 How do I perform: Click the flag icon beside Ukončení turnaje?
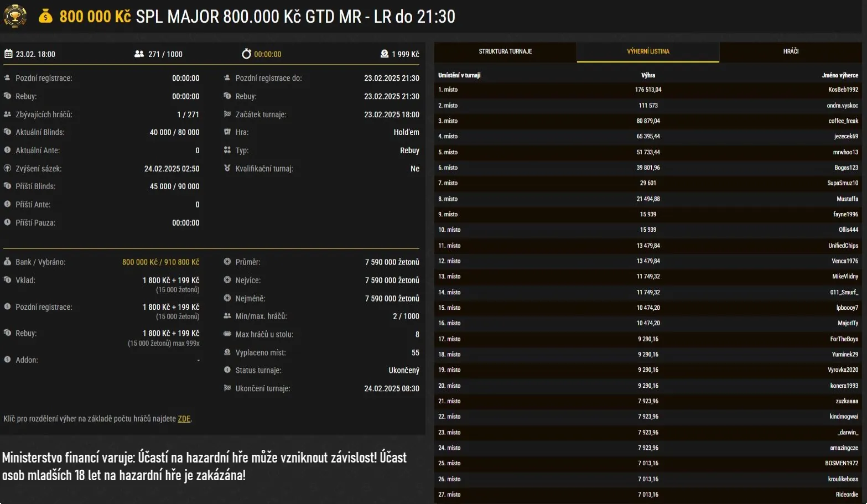(227, 388)
